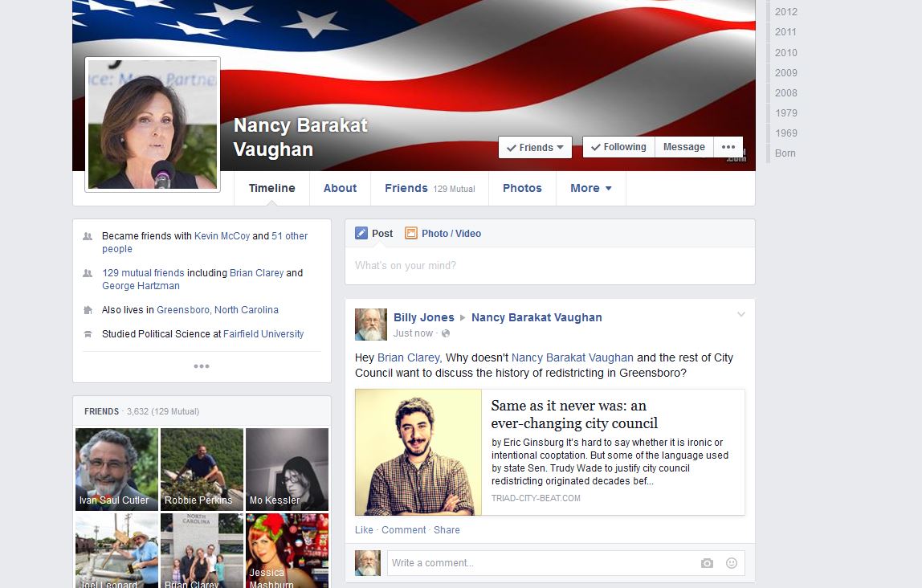Open Joel Leonard's friend thumbnail
This screenshot has width=922, height=588.
pos(116,551)
